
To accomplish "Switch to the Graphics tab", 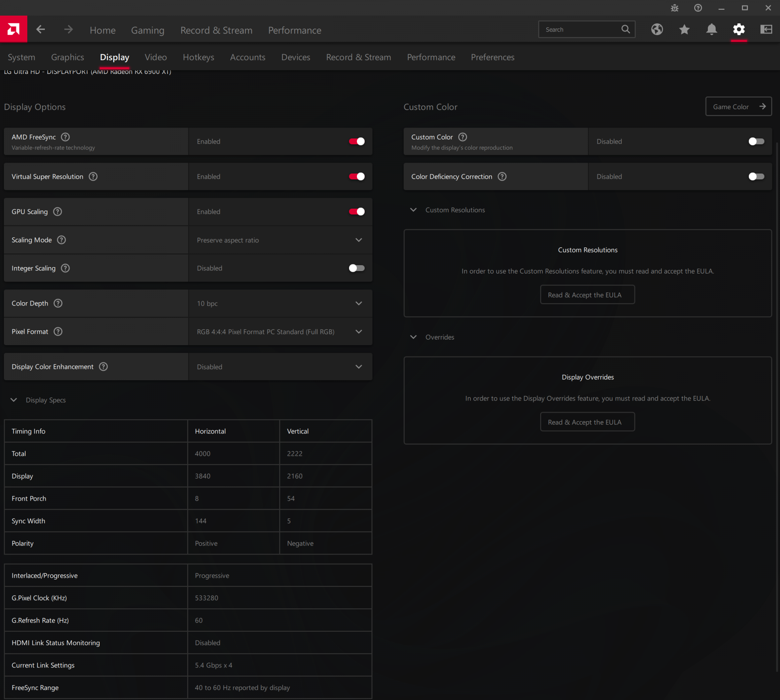I will pos(67,57).
